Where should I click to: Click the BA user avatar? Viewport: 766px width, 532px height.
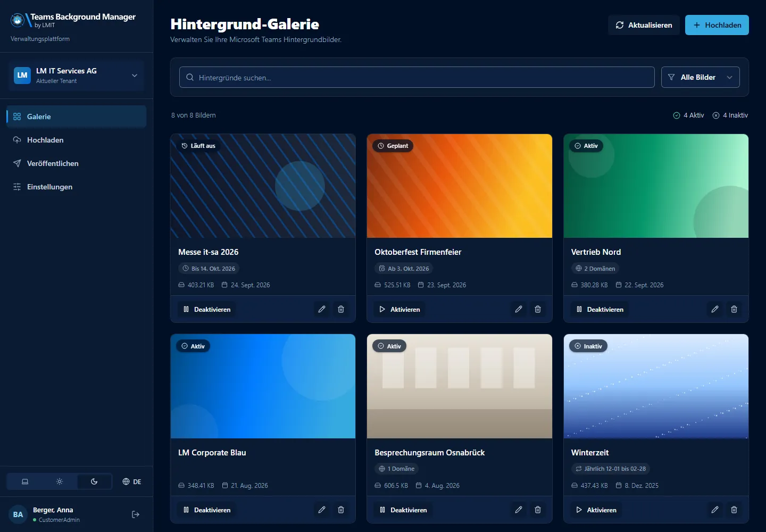(18, 514)
